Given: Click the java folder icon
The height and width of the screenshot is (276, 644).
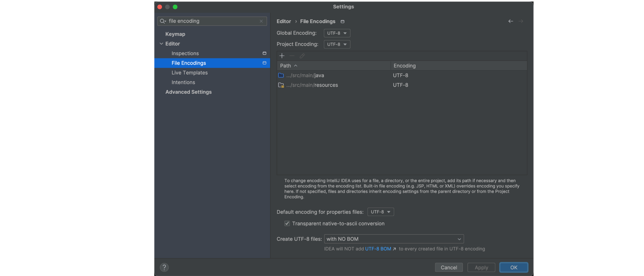Looking at the screenshot, I should click(x=281, y=75).
